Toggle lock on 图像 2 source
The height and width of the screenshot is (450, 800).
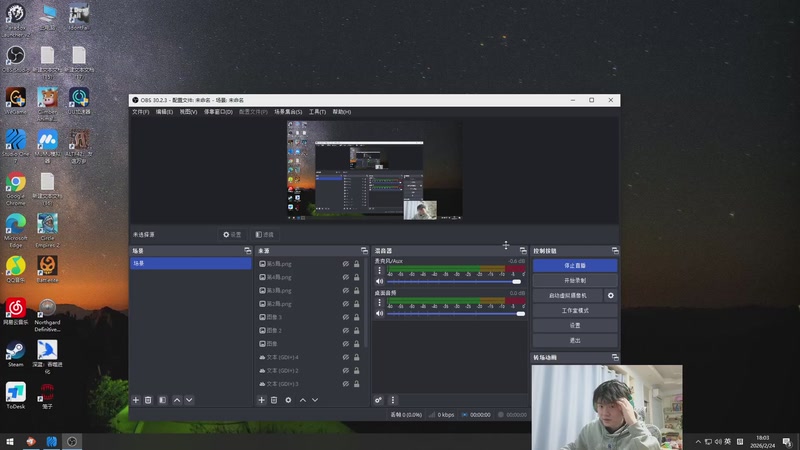pyautogui.click(x=357, y=330)
